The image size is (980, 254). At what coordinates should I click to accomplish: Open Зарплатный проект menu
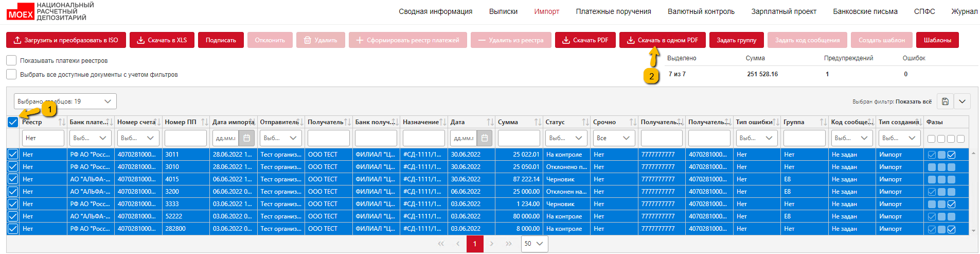coord(783,11)
